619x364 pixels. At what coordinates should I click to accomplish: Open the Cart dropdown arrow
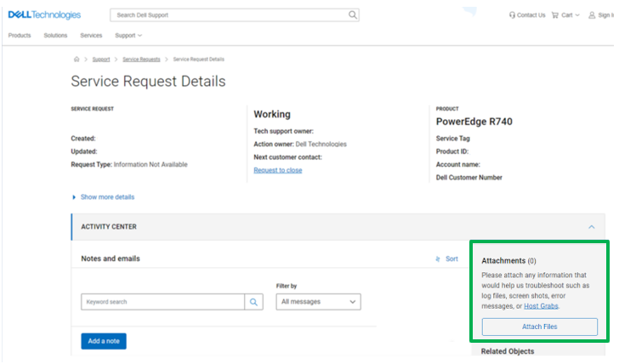click(577, 15)
